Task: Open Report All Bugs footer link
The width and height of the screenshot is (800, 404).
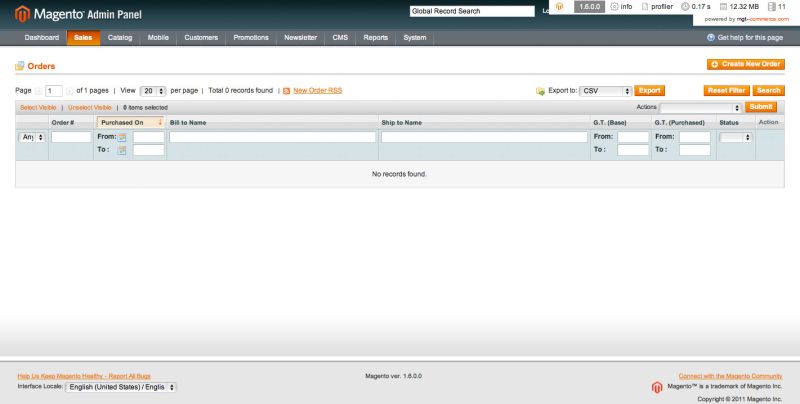Action: 84,376
